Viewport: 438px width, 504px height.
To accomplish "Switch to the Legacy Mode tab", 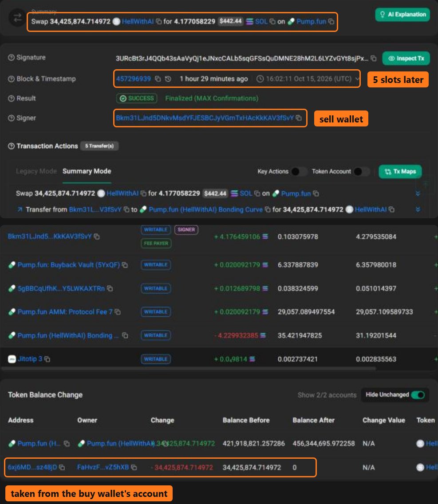I will (x=36, y=171).
